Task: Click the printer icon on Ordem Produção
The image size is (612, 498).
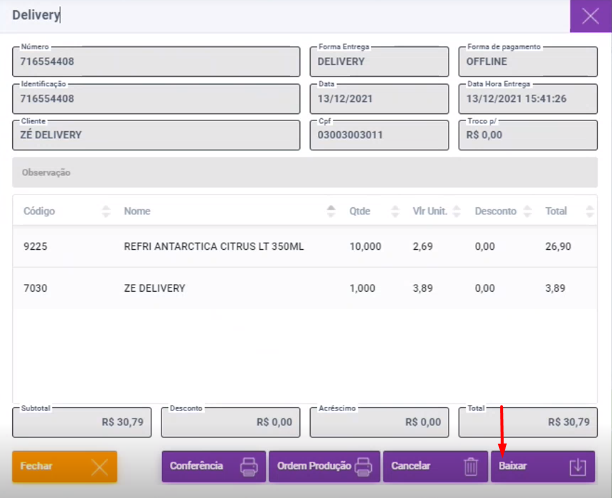Action: (x=363, y=467)
